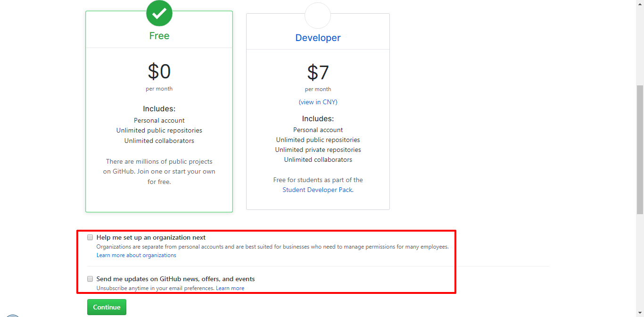Click the '(view in CNY)' link
Image resolution: width=644 pixels, height=317 pixels.
[318, 102]
